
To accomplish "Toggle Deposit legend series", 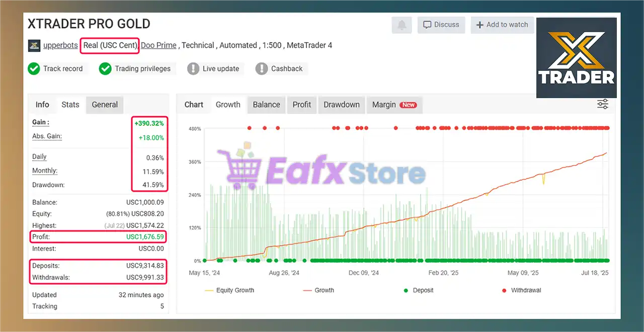I will click(x=419, y=290).
